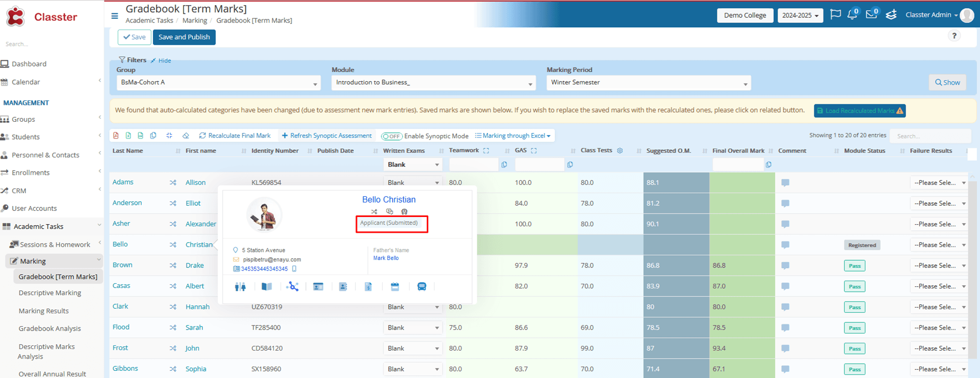The height and width of the screenshot is (378, 980).
Task: Open ID card icon in student popup
Action: pyautogui.click(x=318, y=287)
